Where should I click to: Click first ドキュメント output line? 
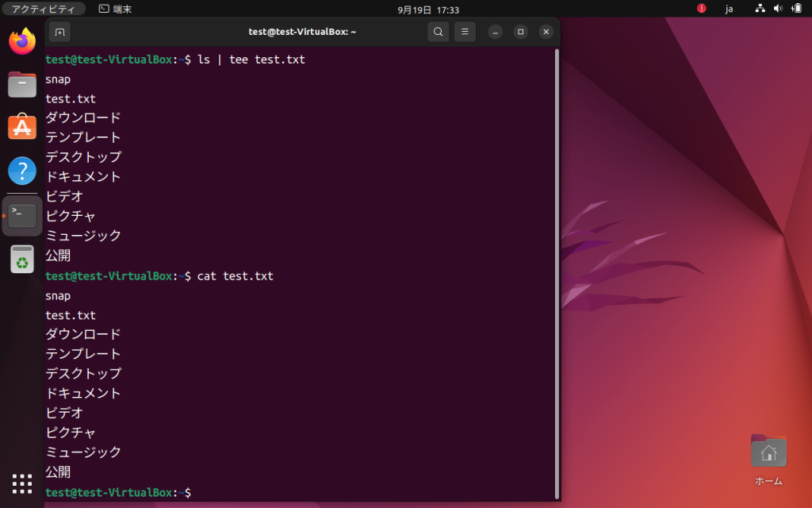[x=82, y=177]
